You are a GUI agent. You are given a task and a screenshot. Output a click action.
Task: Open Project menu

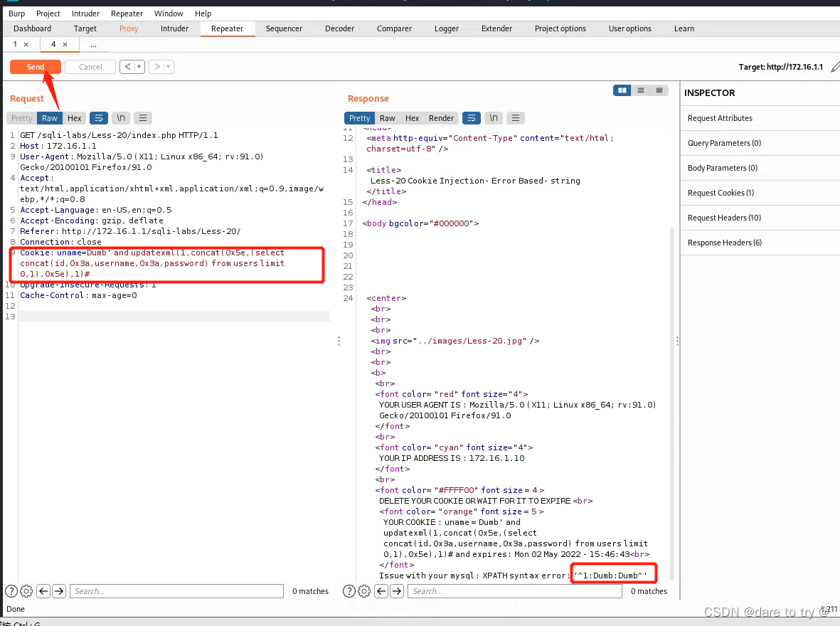click(48, 14)
